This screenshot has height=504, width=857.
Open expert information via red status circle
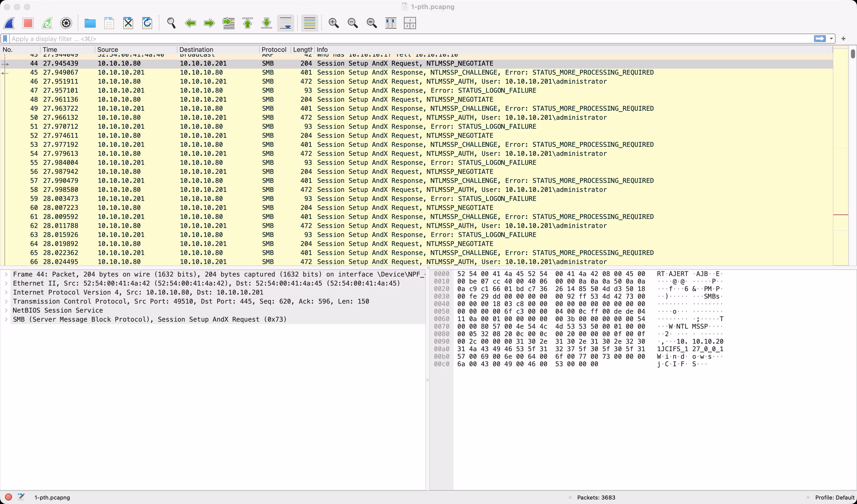pyautogui.click(x=9, y=497)
